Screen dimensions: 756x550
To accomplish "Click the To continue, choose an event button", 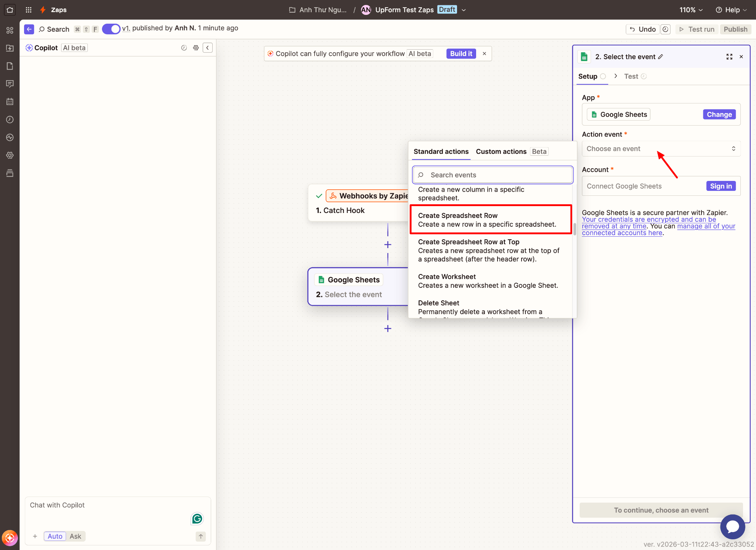I will [661, 510].
